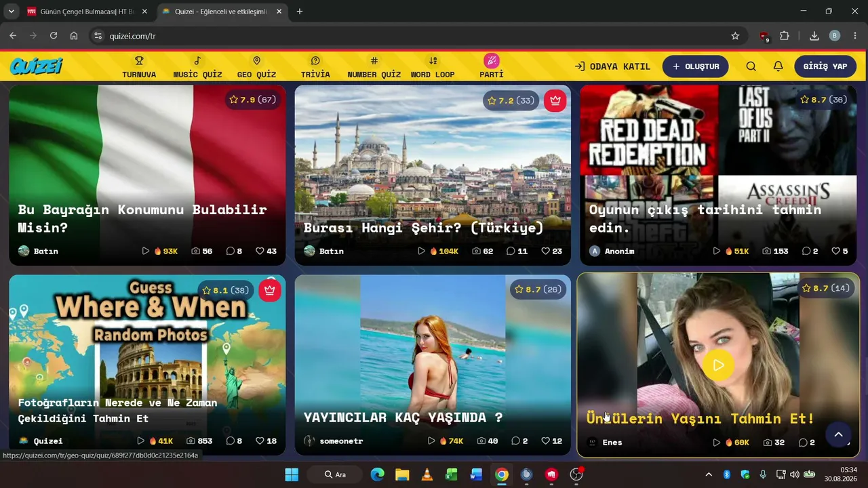
Task: Open the Number Quiz section
Action: [x=374, y=67]
